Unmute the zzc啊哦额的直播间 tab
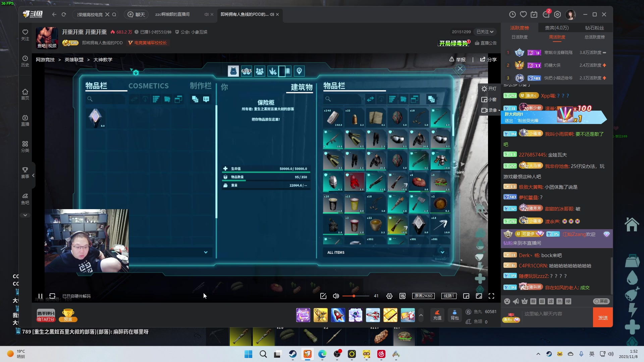This screenshot has height=362, width=644. 206,14
